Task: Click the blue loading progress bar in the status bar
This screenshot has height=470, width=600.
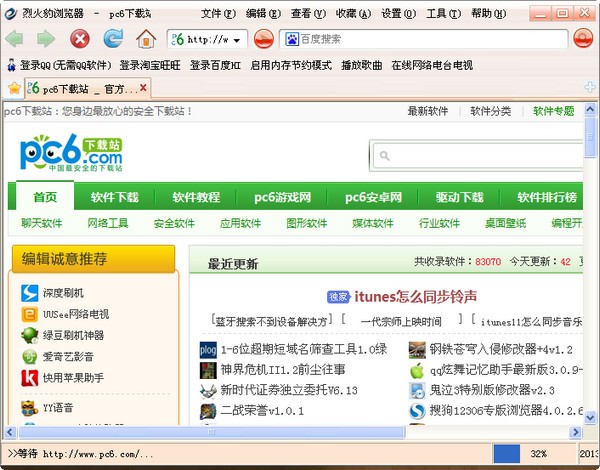Action: (x=507, y=454)
